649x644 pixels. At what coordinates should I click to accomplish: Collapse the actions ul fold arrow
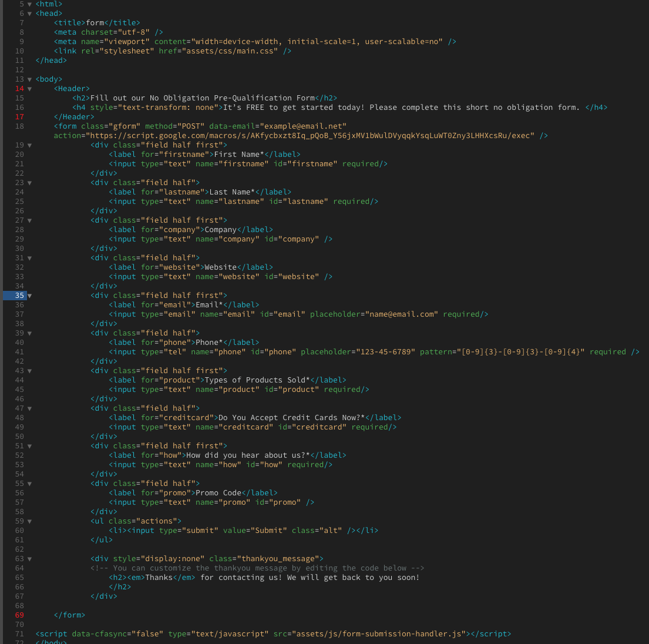tap(29, 521)
